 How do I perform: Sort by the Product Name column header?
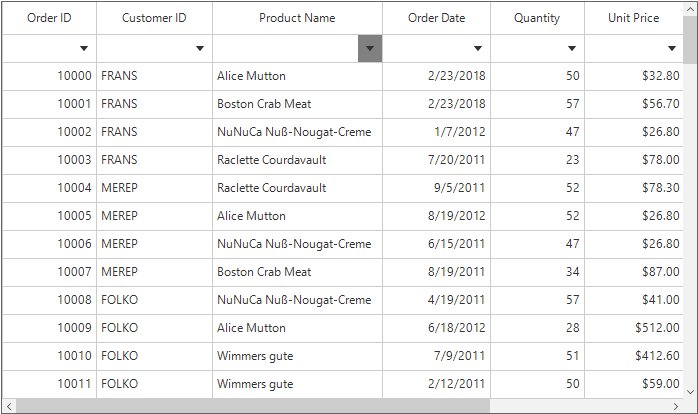[297, 18]
